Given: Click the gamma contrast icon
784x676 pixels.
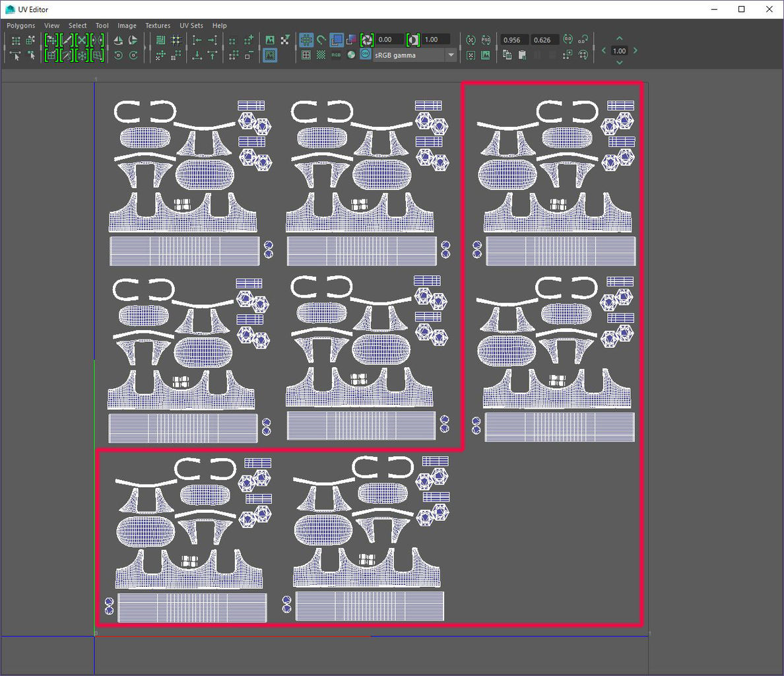Looking at the screenshot, I should click(x=413, y=40).
